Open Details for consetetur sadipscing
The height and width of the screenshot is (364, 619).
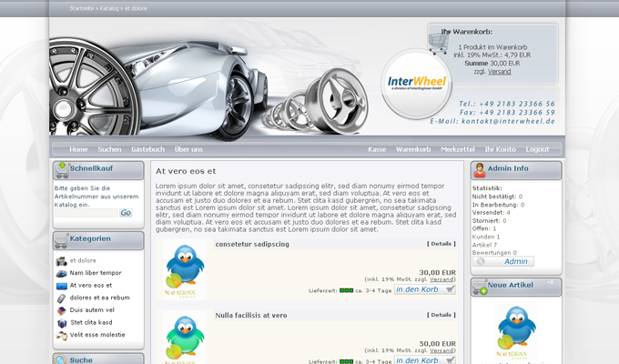[x=441, y=244]
